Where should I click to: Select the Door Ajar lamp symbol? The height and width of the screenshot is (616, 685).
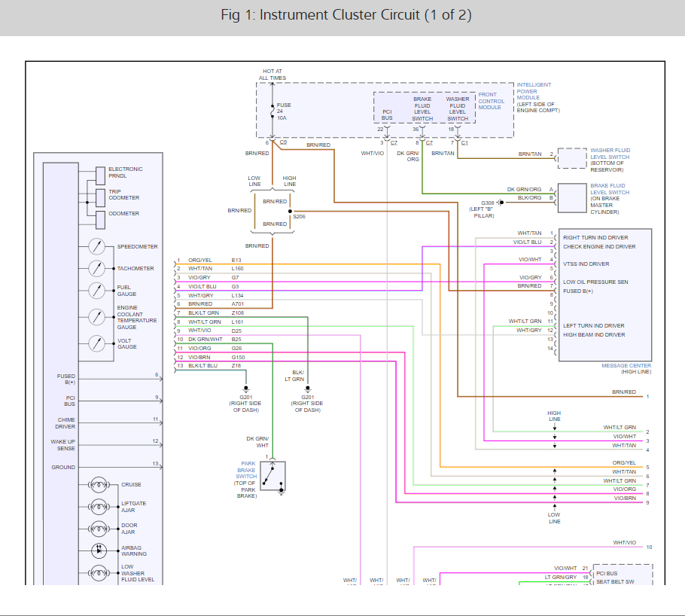[x=99, y=529]
